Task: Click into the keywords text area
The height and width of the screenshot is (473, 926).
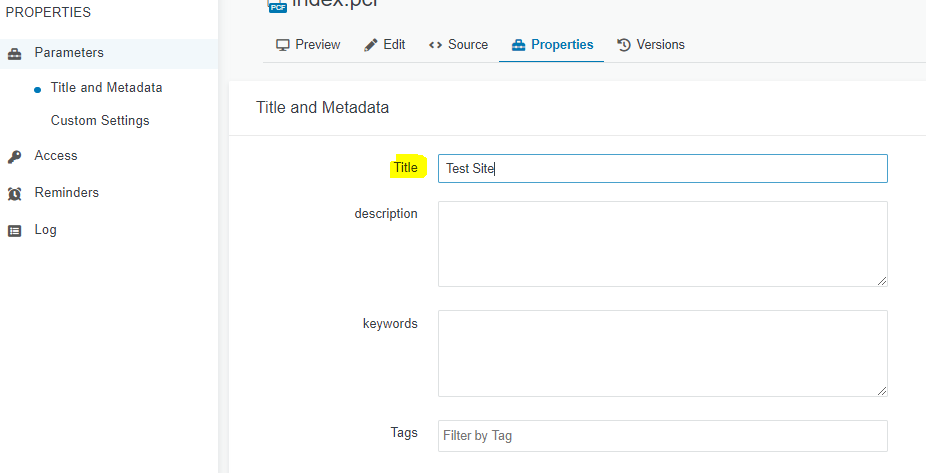Action: (x=662, y=352)
